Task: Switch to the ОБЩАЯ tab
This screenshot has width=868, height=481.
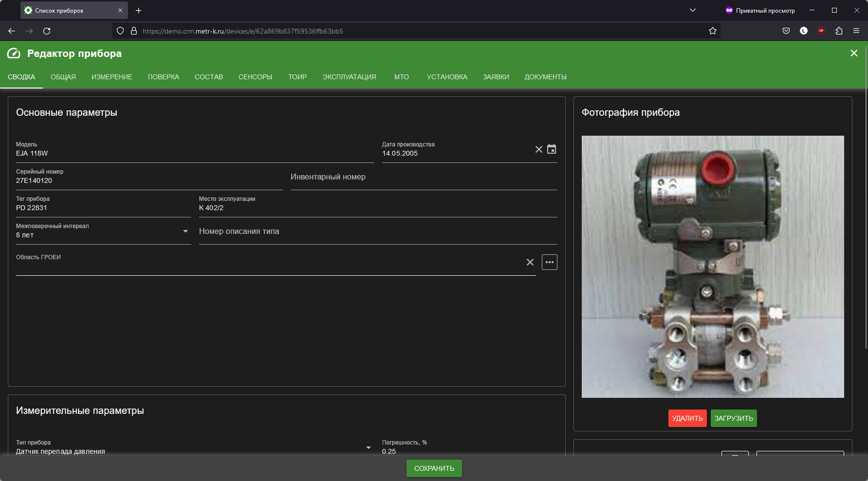Action: pyautogui.click(x=63, y=77)
